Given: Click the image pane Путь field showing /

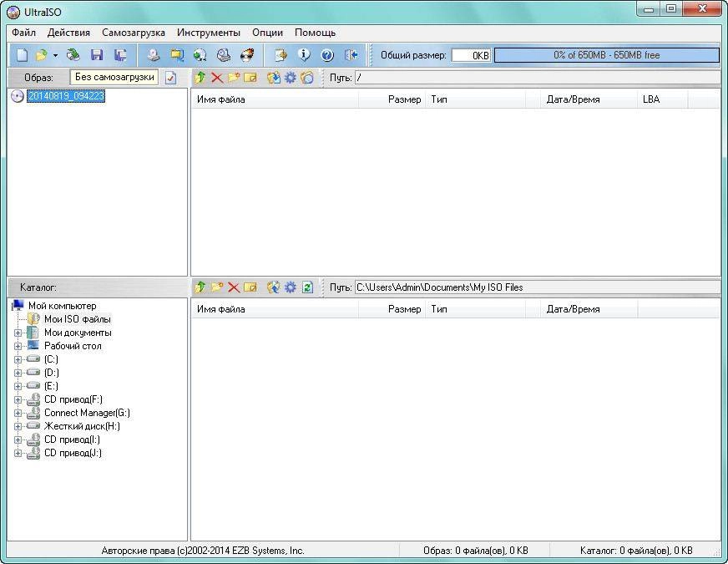Looking at the screenshot, I should pyautogui.click(x=538, y=78).
